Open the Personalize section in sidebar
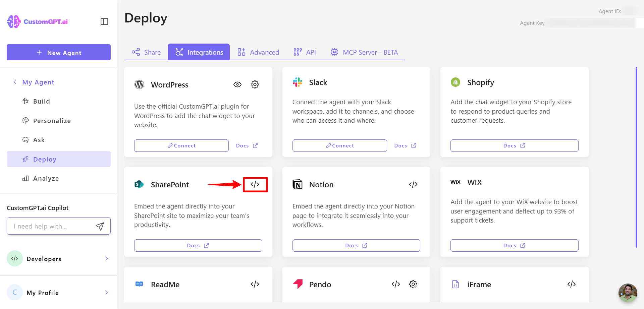This screenshot has height=309, width=644. click(59, 121)
